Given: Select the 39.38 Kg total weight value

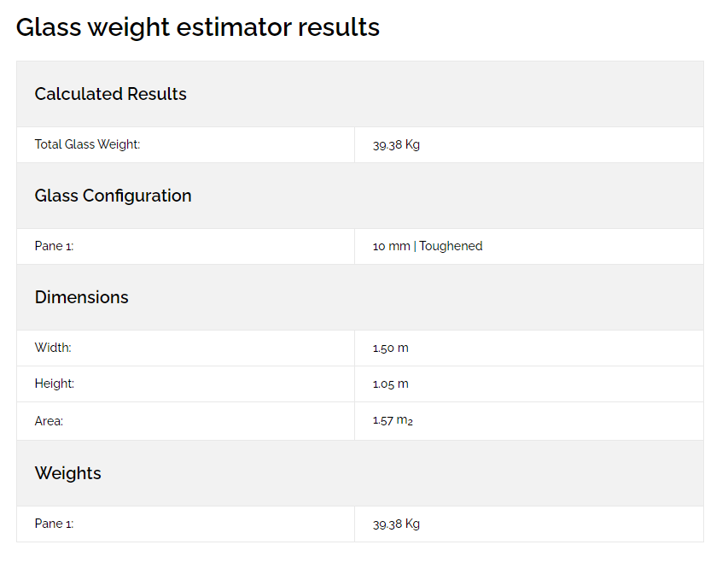Looking at the screenshot, I should click(x=396, y=145).
